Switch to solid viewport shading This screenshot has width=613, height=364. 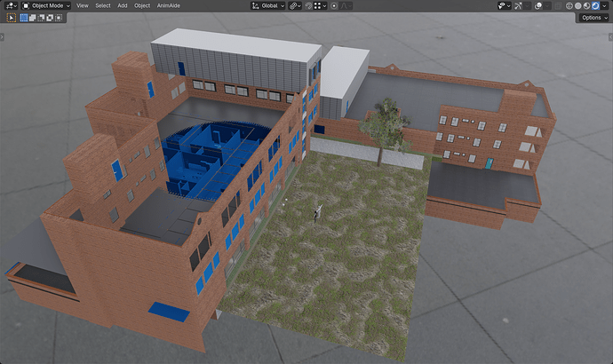click(577, 6)
